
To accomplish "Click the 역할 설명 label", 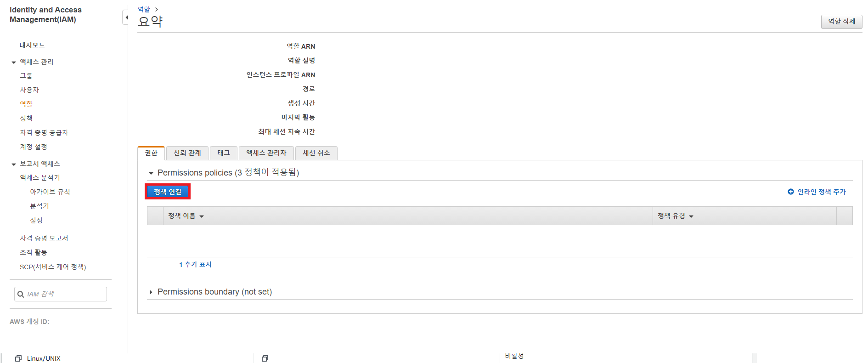I will coord(301,60).
